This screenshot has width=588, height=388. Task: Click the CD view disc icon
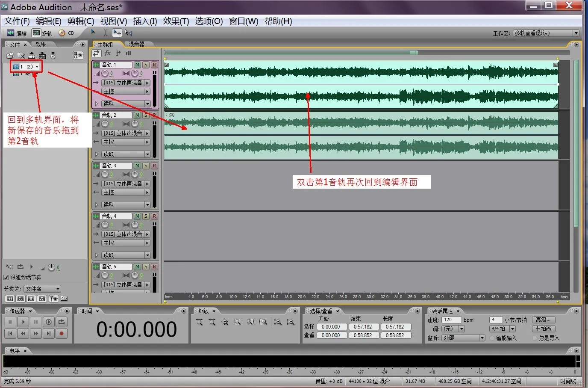pos(62,33)
